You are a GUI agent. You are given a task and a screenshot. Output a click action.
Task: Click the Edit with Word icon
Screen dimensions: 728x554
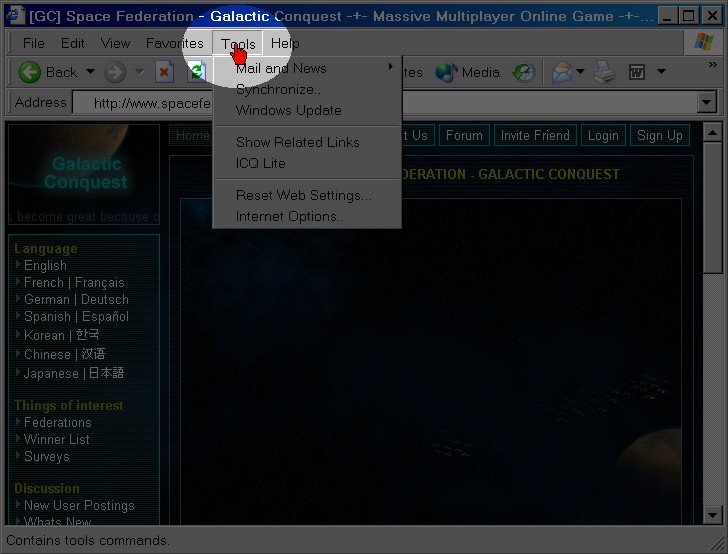point(636,72)
